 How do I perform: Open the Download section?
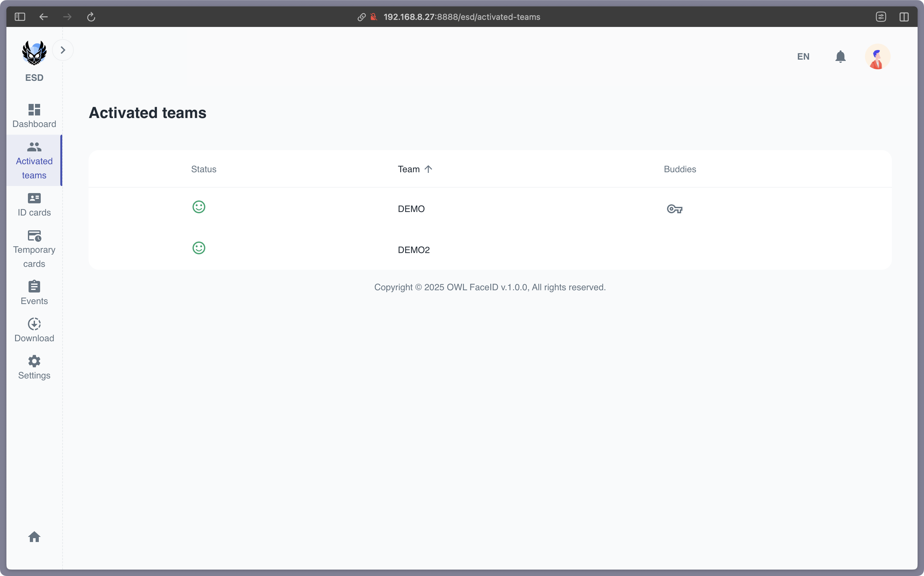click(34, 330)
